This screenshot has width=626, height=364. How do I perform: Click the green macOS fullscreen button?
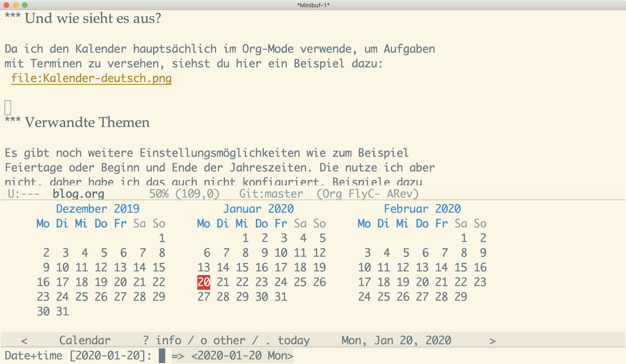pyautogui.click(x=25, y=5)
